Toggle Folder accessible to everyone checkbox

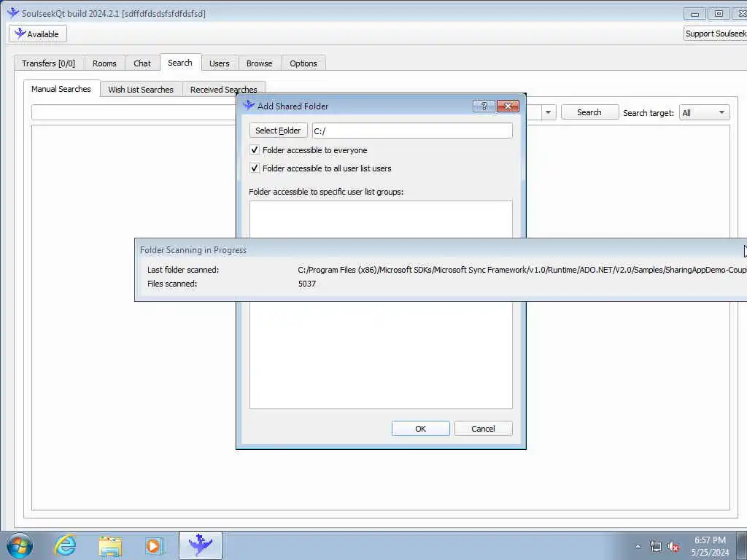(255, 150)
